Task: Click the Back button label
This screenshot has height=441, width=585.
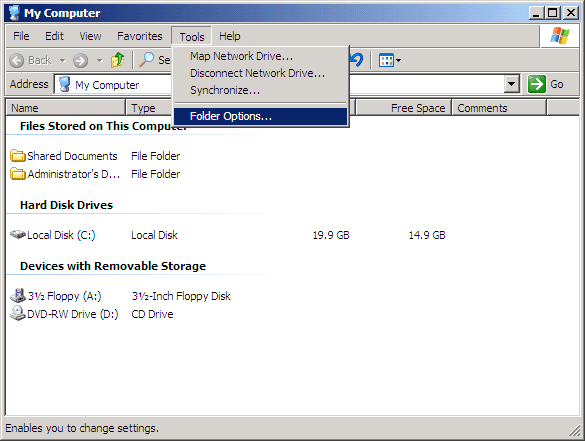Action: tap(40, 60)
